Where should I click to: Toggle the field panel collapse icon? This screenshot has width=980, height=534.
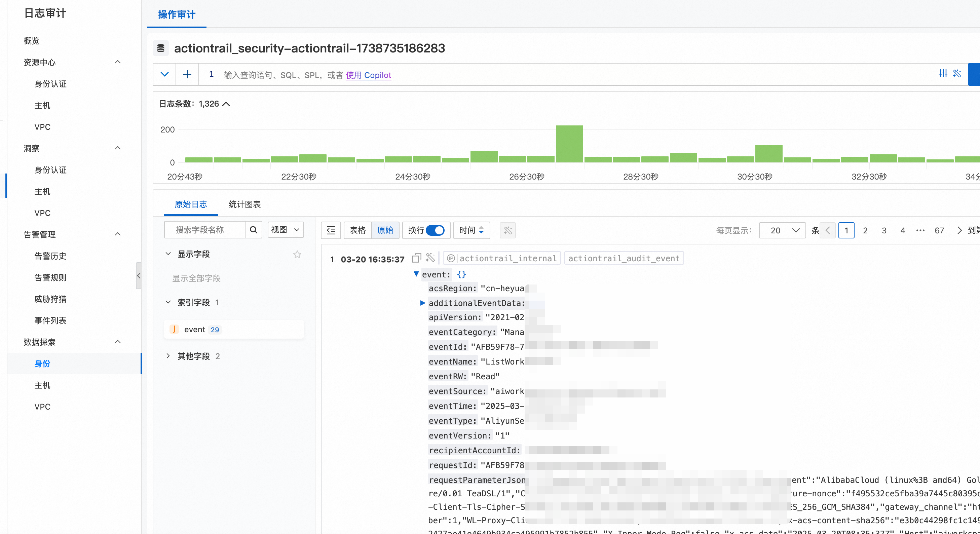point(331,230)
